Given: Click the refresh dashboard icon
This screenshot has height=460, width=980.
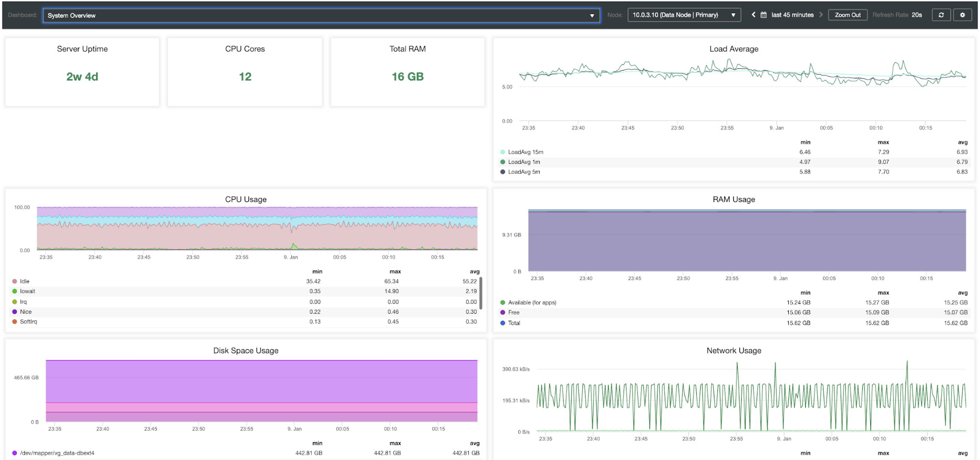Looking at the screenshot, I should (941, 15).
